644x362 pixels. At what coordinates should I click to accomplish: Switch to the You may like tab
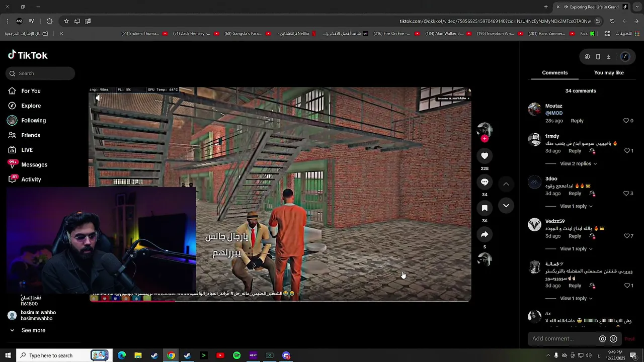click(609, 73)
